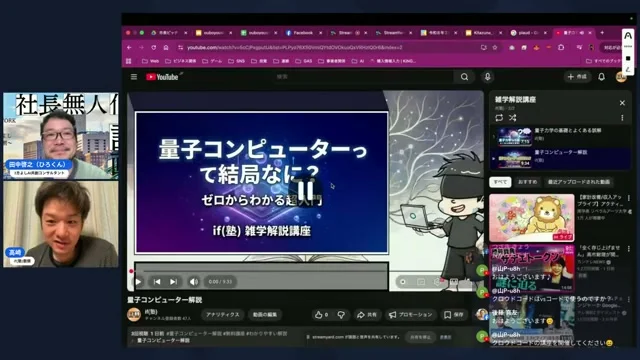Screen dimensions: 640x360
Task: Open the AI bookmarks folder
Action: coord(358,61)
